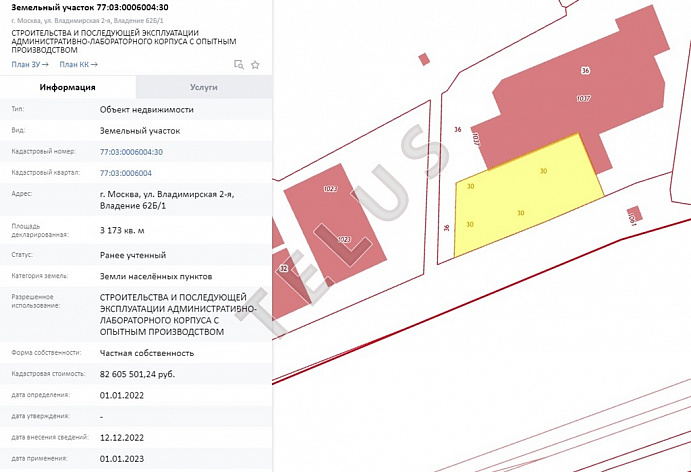Click the small red square near the map top
The height and width of the screenshot is (472, 691).
point(424,59)
